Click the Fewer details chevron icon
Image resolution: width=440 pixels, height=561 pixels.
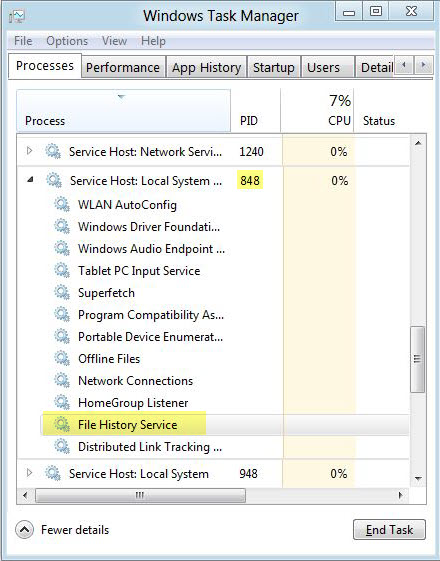(25, 530)
